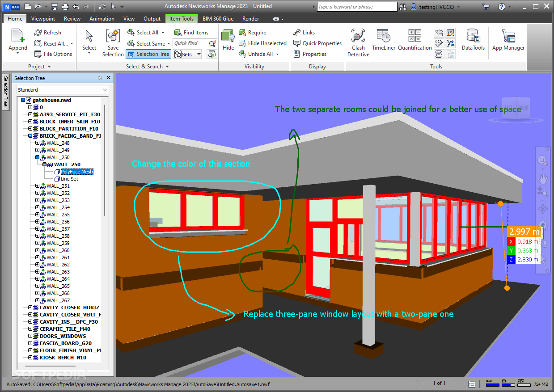
Task: Expand the Project panel dropdown
Action: click(x=49, y=67)
